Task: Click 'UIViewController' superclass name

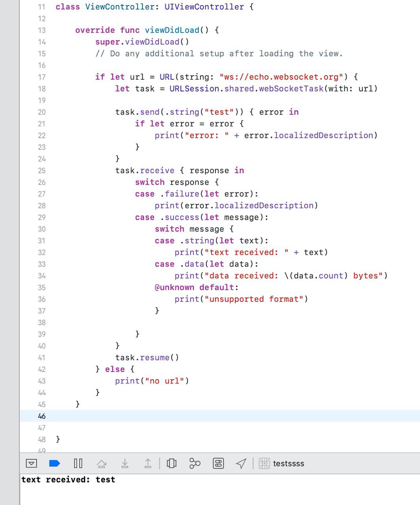Action: (x=204, y=7)
